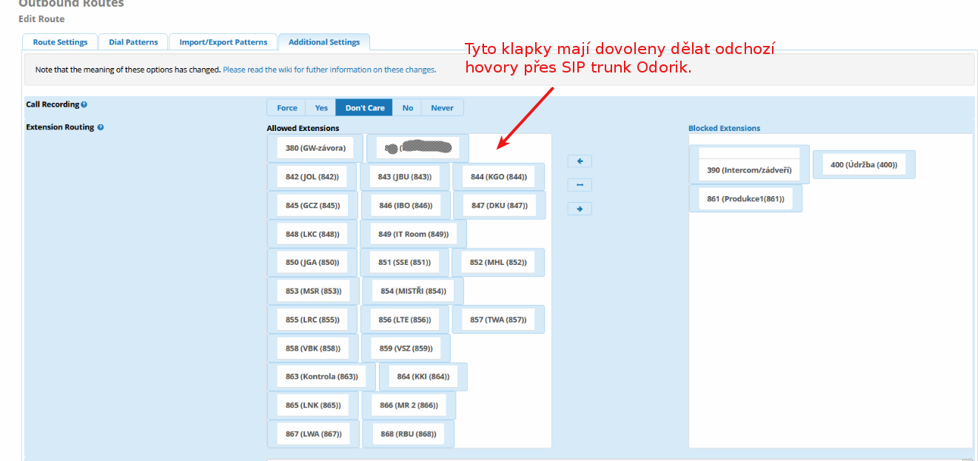The width and height of the screenshot is (980, 461).
Task: Select extension 849 (IT Room)
Action: tap(413, 234)
